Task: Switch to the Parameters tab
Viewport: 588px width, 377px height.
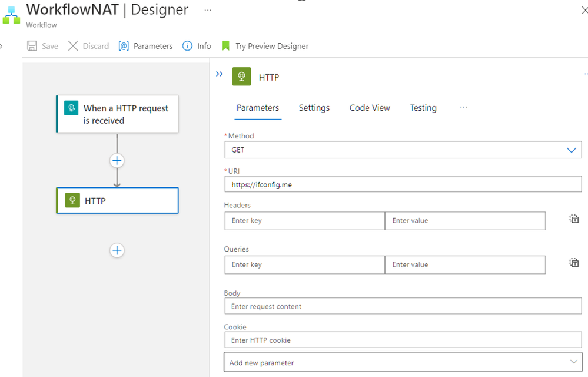Action: [258, 108]
